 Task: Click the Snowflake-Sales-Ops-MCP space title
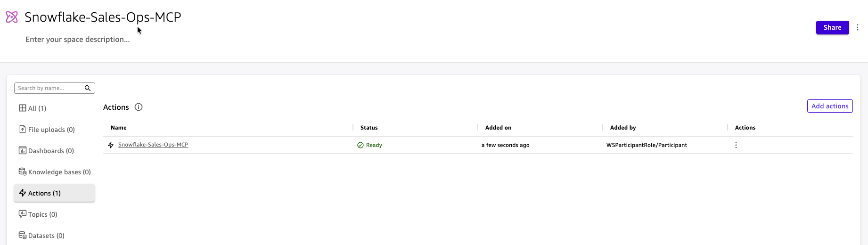103,17
